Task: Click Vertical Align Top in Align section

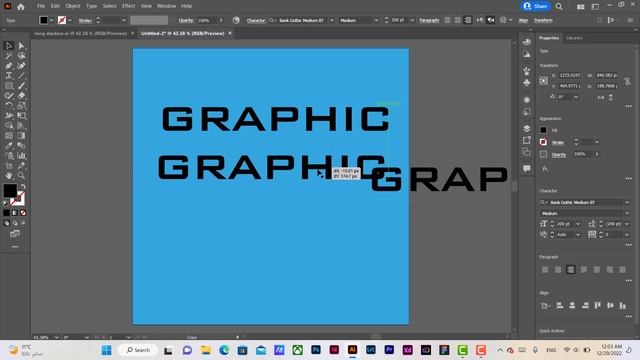Action: [598, 306]
